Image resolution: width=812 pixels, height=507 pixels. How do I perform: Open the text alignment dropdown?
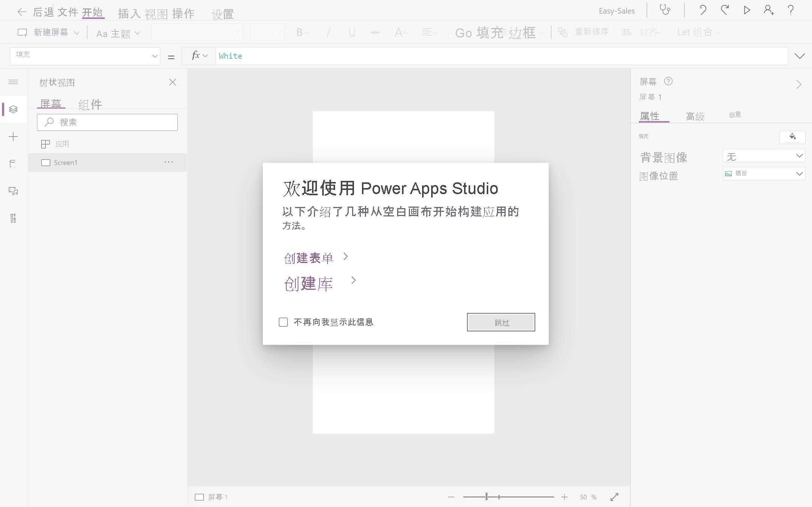coord(430,33)
